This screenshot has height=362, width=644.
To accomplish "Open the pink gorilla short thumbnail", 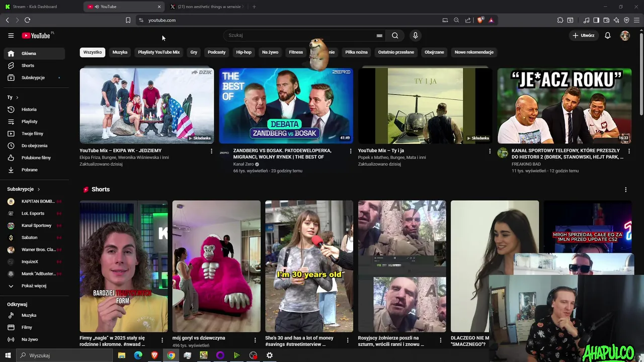I will pyautogui.click(x=216, y=266).
